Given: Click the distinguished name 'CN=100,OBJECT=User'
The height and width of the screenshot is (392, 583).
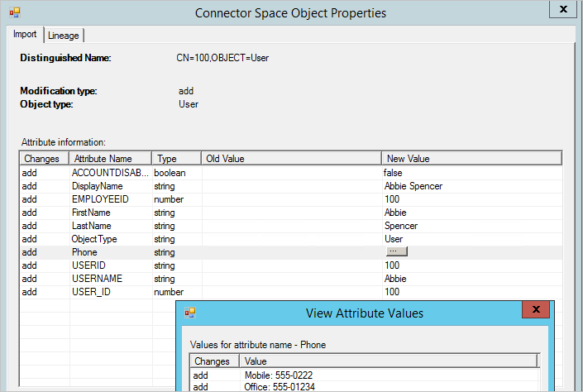Looking at the screenshot, I should [x=222, y=58].
